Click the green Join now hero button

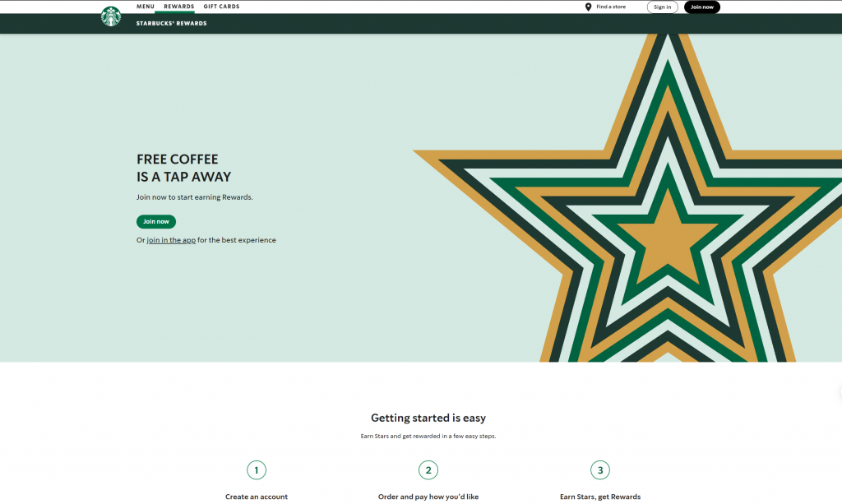click(x=155, y=222)
